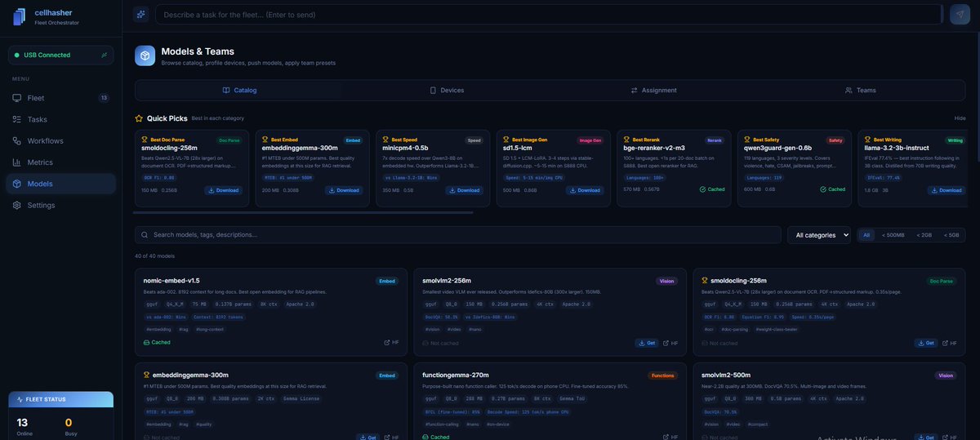Screen dimensions: 980x440
Task: Focus the fleet task description input
Action: click(548, 15)
